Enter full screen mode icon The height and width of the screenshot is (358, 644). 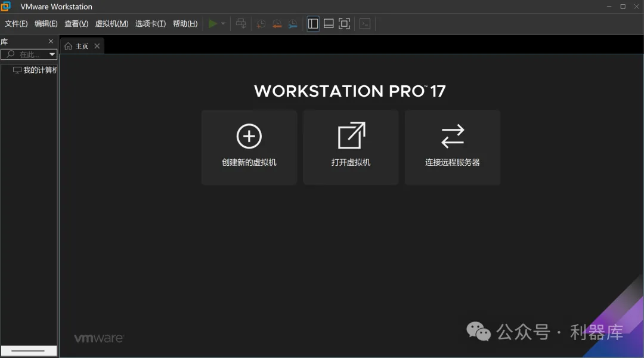click(x=344, y=24)
